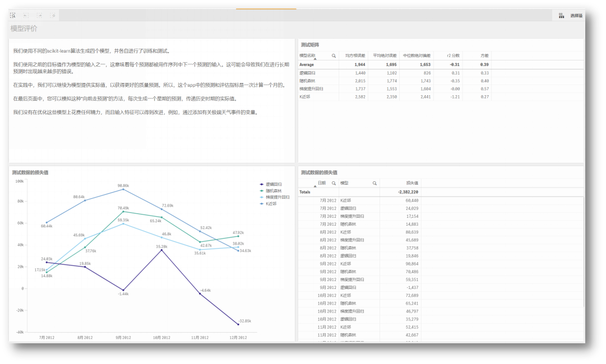Click the line chart title 测试数据的损失值
Image resolution: width=606 pixels, height=364 pixels.
click(x=30, y=172)
